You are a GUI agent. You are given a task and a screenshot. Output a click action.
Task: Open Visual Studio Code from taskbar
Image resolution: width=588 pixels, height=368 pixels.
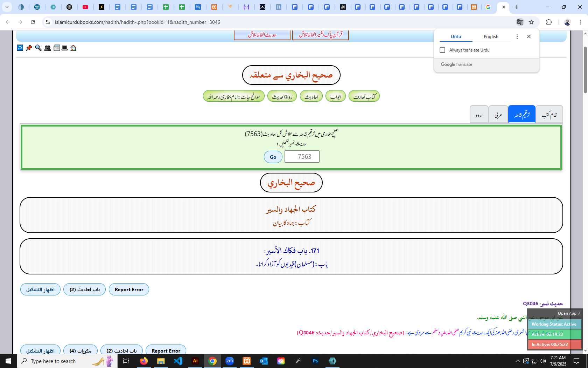(x=178, y=361)
